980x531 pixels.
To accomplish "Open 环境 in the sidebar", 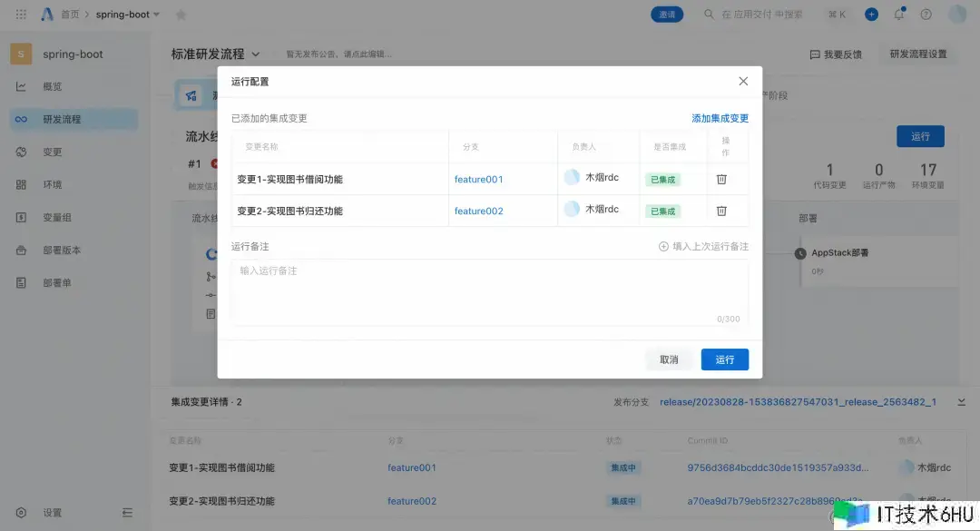I will [53, 185].
